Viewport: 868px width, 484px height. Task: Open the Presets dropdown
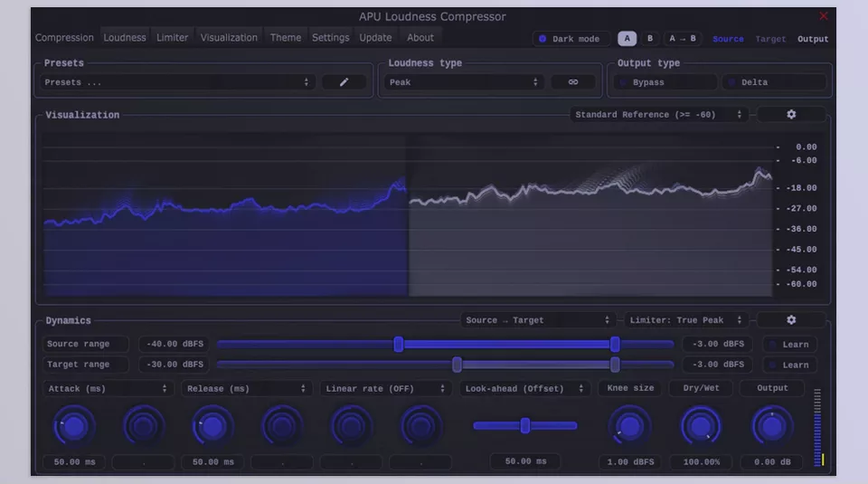177,82
